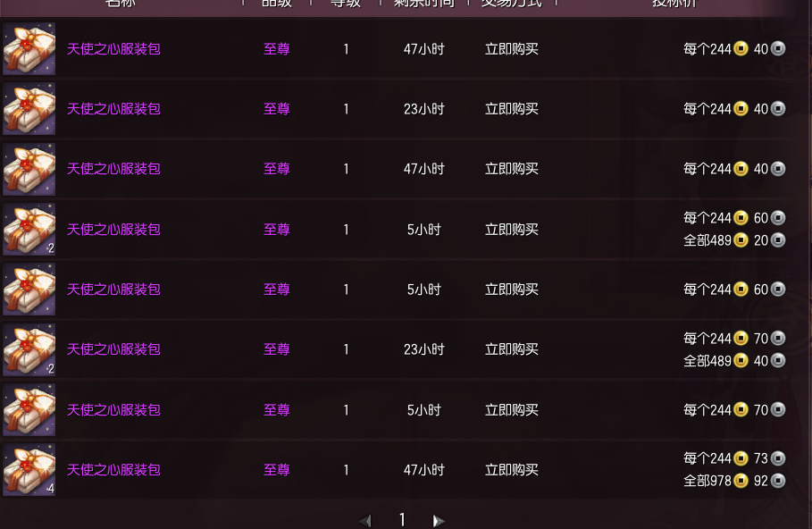Select 天使之心服装包 name in the first listing
The width and height of the screenshot is (812, 529).
click(x=113, y=49)
